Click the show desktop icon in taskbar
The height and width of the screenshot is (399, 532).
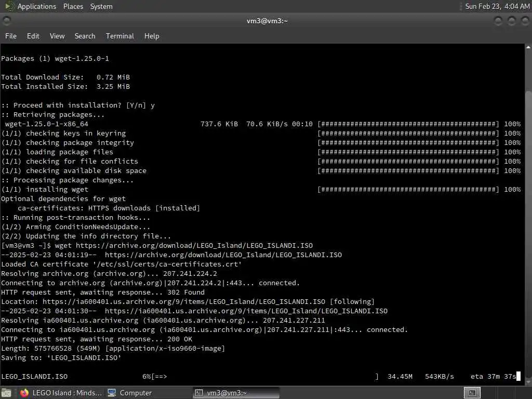6,393
